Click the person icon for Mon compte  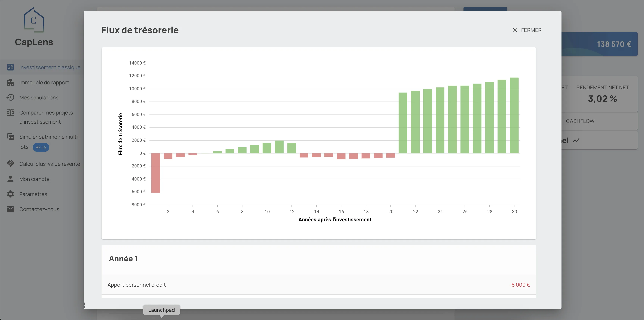pos(10,179)
